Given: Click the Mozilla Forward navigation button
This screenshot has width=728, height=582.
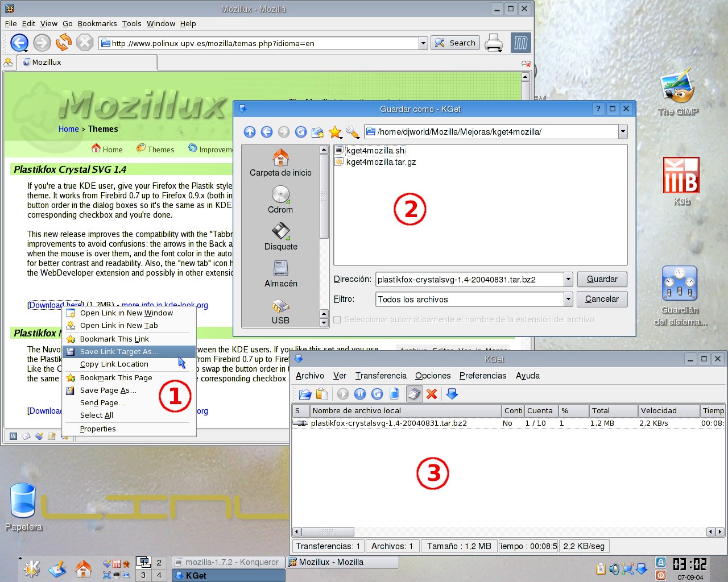Looking at the screenshot, I should pos(42,43).
